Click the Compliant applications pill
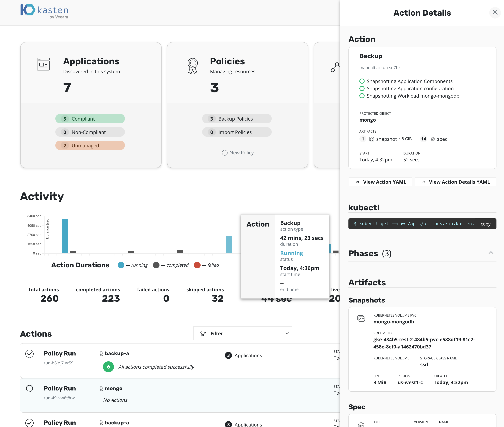504x427 pixels. pyautogui.click(x=90, y=119)
